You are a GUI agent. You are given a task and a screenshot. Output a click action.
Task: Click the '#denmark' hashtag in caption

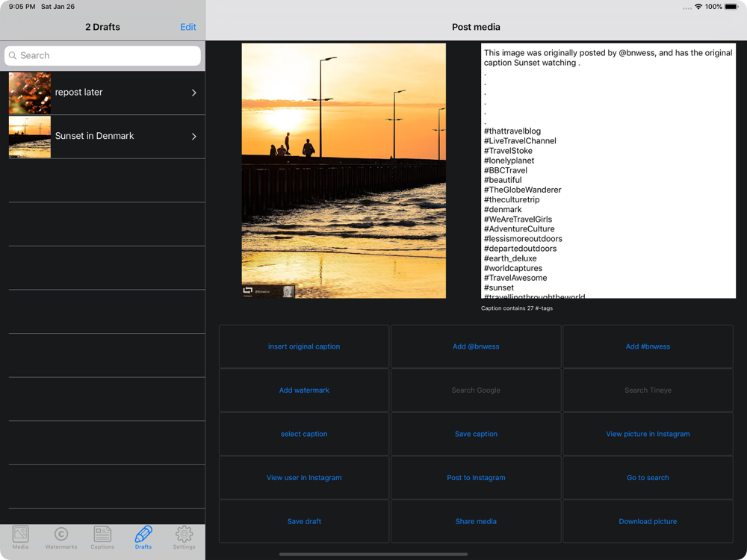(503, 210)
